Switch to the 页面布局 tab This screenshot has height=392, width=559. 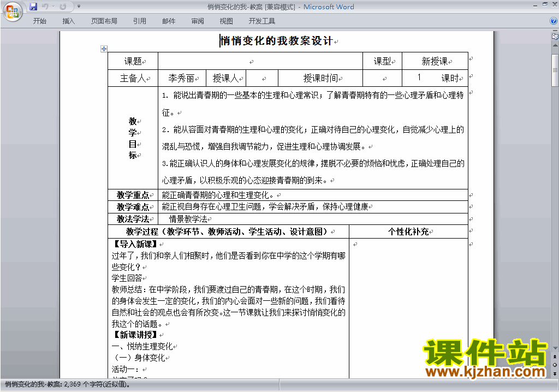104,21
